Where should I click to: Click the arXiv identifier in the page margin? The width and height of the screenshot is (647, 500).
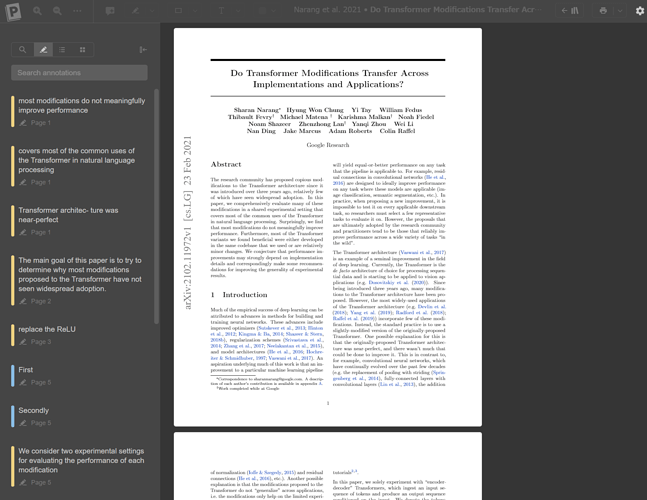point(187,223)
